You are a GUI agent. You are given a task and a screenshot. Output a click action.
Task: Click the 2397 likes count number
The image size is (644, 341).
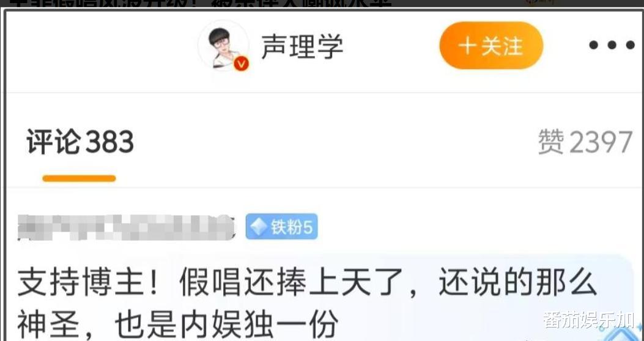tap(601, 142)
